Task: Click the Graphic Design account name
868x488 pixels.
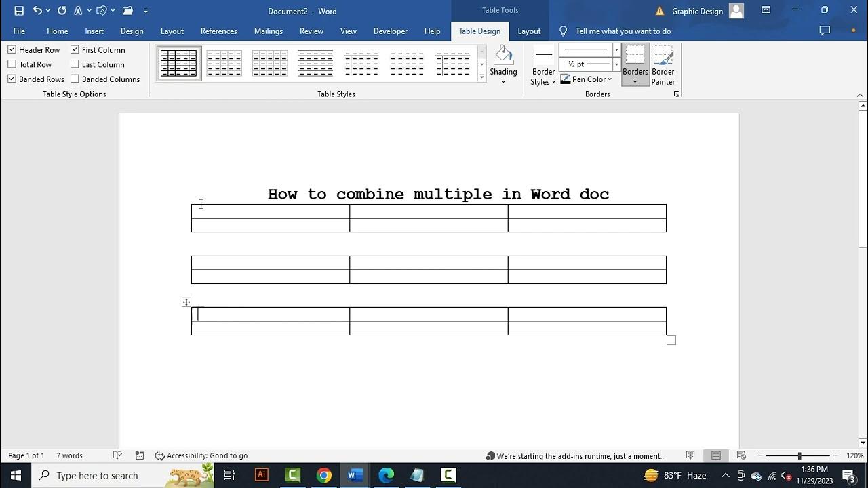Action: tap(697, 11)
